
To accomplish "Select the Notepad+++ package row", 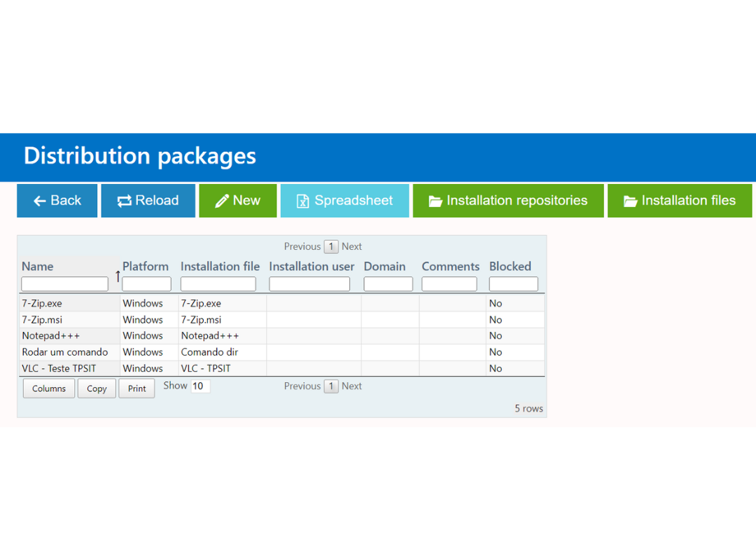I will coord(282,336).
